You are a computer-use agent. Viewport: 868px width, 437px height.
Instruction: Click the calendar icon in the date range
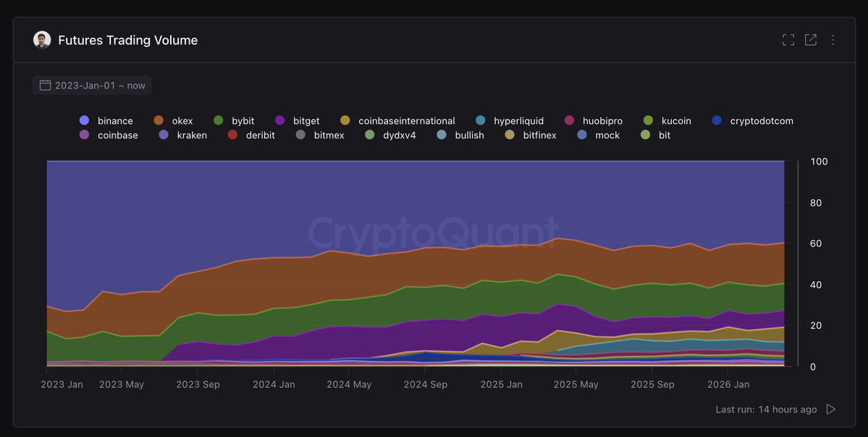[x=46, y=86]
